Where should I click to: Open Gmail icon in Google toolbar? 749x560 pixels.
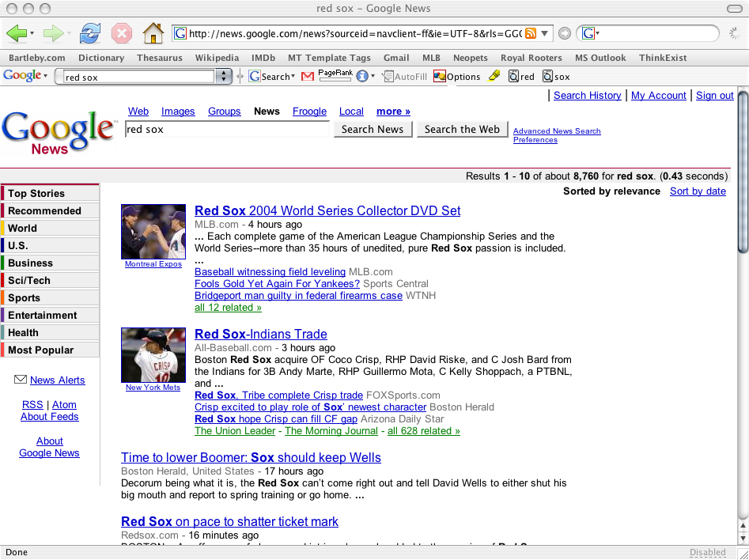[x=308, y=77]
